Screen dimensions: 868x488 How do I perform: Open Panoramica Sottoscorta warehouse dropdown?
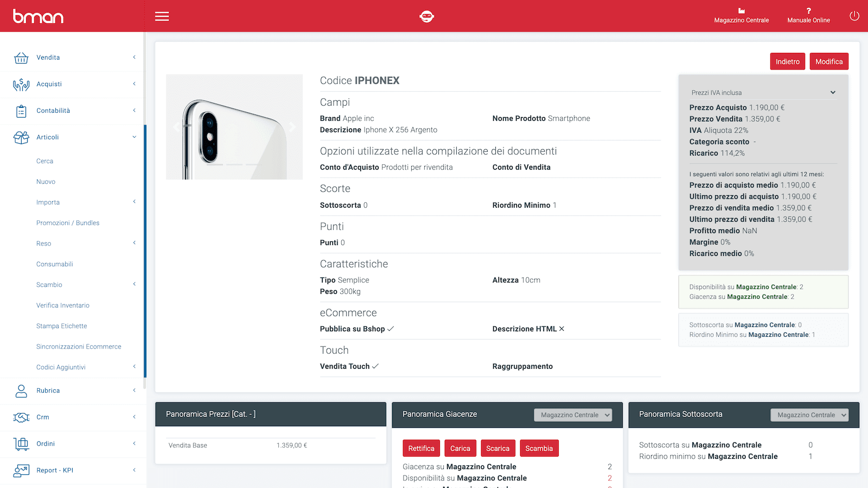pos(809,415)
